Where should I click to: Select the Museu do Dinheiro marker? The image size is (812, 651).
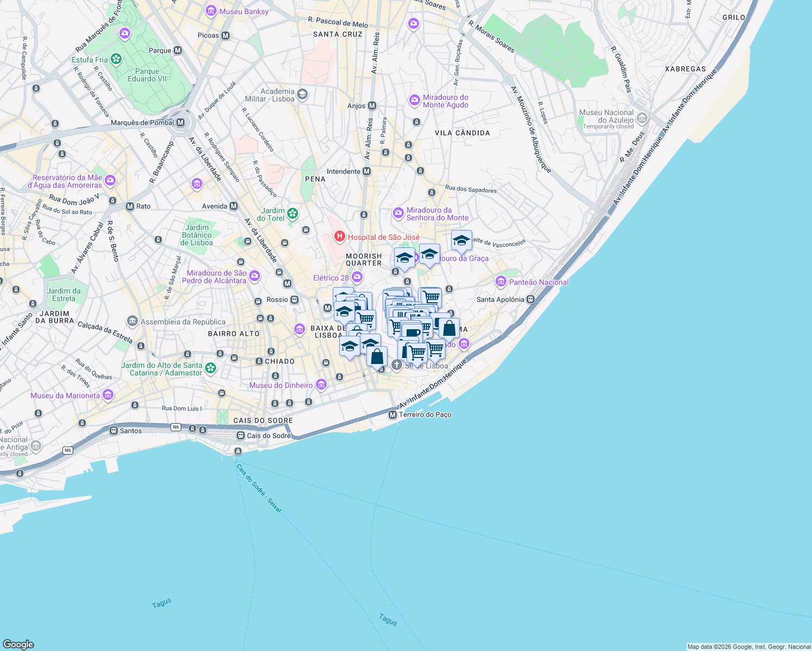321,385
